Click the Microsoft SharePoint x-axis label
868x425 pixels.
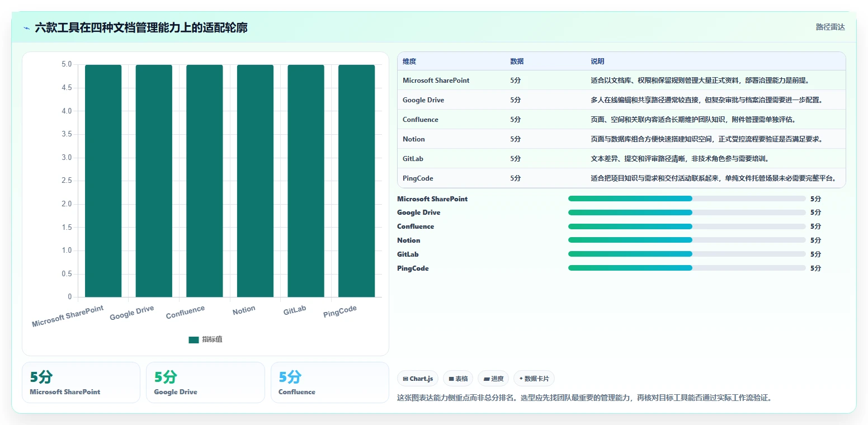68,317
